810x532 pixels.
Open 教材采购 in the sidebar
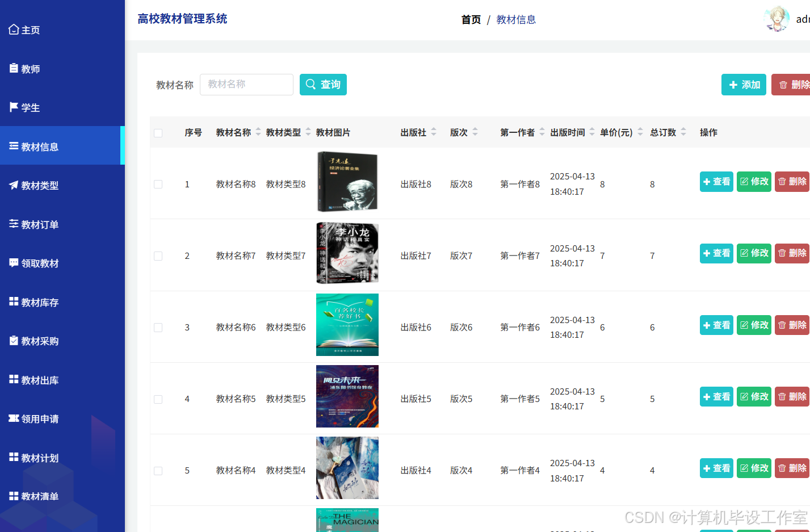(62, 341)
